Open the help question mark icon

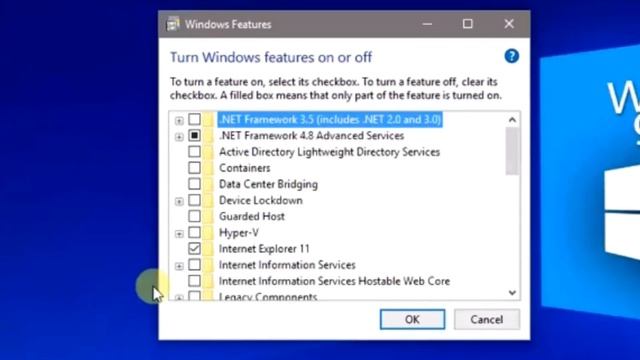click(511, 56)
